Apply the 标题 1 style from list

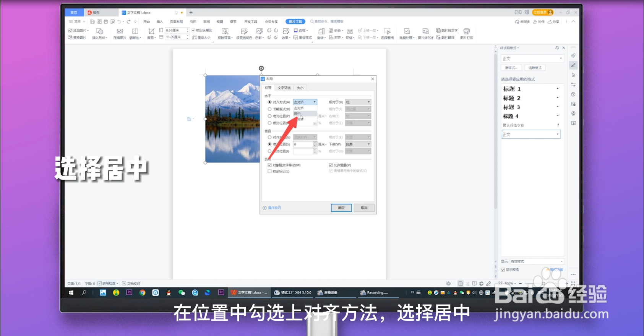pos(531,89)
